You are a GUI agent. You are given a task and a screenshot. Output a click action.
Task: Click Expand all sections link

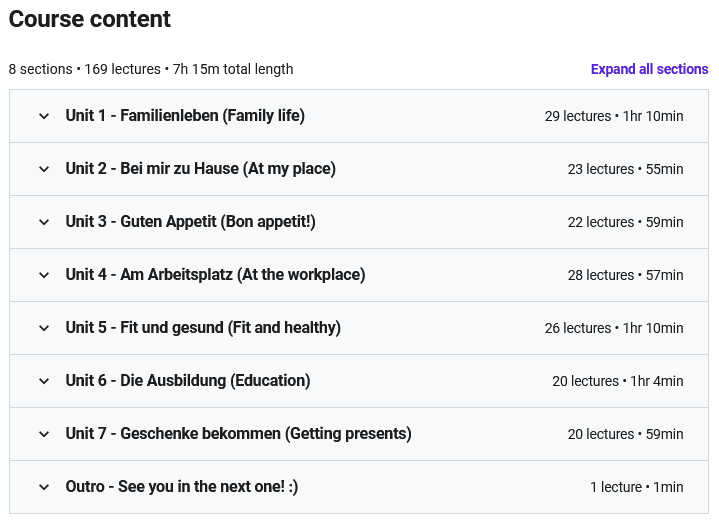[649, 69]
